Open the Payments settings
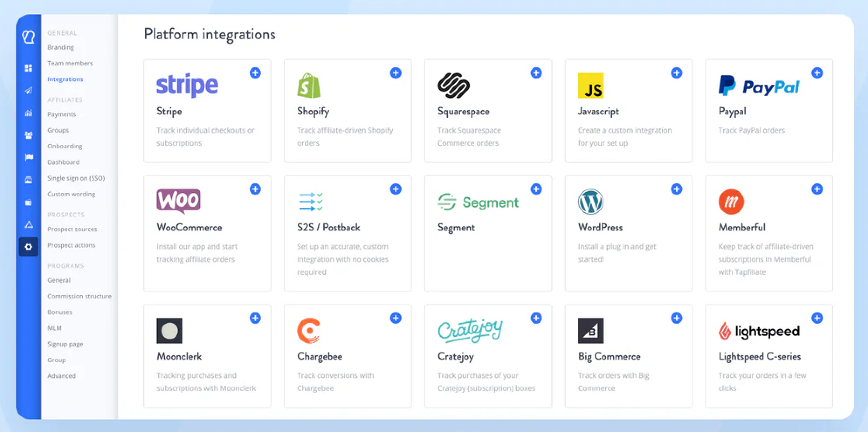The width and height of the screenshot is (868, 432). click(x=62, y=114)
